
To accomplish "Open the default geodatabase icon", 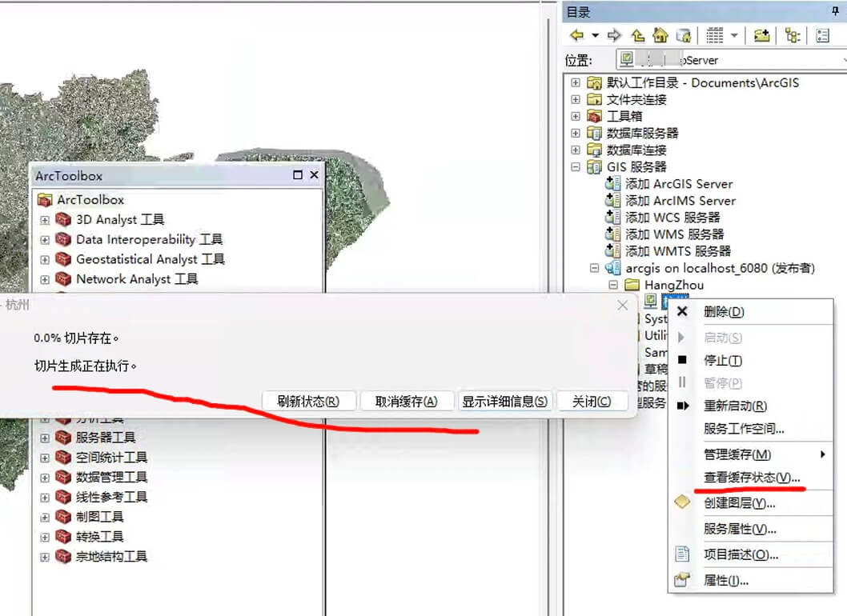I will [x=684, y=36].
